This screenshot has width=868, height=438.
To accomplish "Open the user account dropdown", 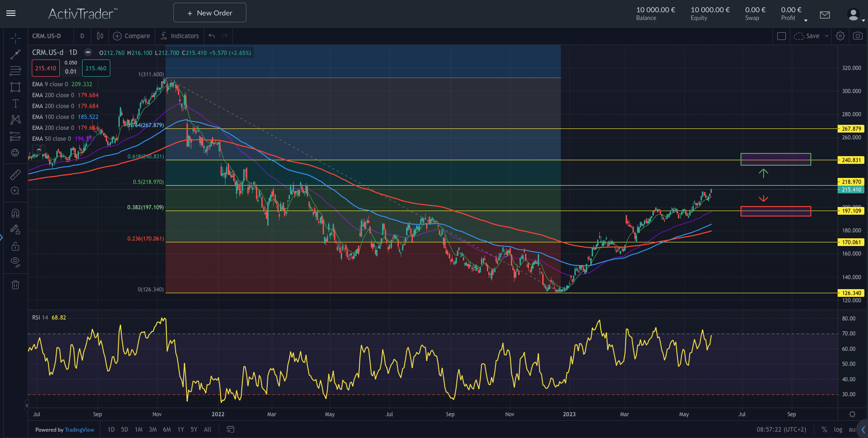I will point(855,15).
